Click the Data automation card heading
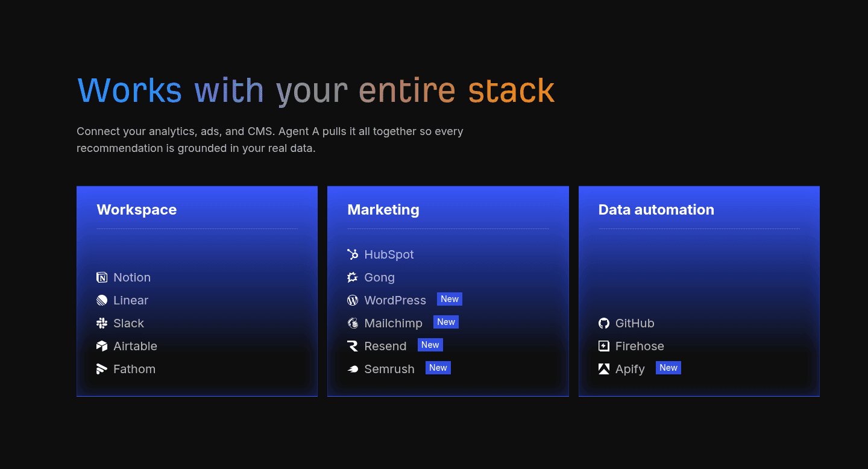 click(656, 210)
